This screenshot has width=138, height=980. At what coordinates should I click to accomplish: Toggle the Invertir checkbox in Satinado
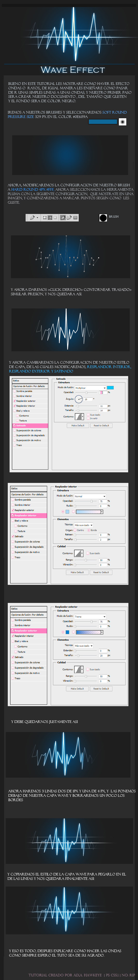click(x=88, y=418)
